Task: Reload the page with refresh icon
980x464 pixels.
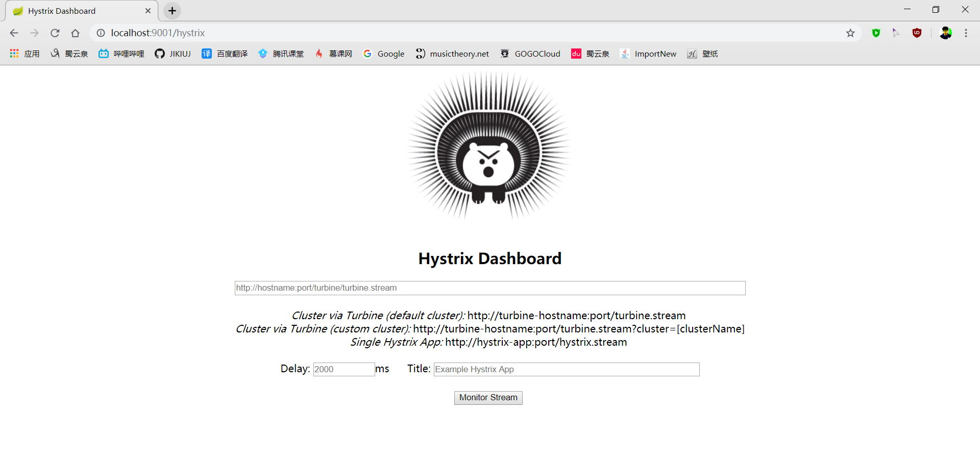Action: click(55, 33)
